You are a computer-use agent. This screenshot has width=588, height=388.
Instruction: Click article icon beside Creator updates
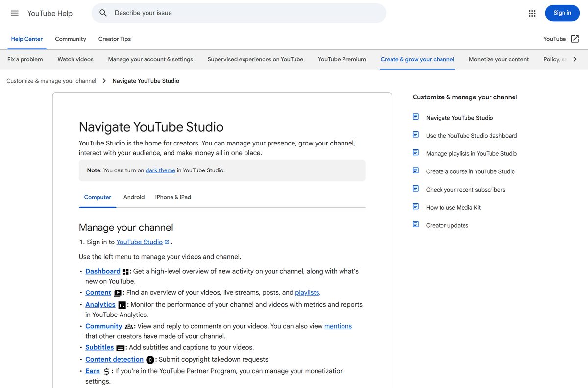pyautogui.click(x=416, y=224)
